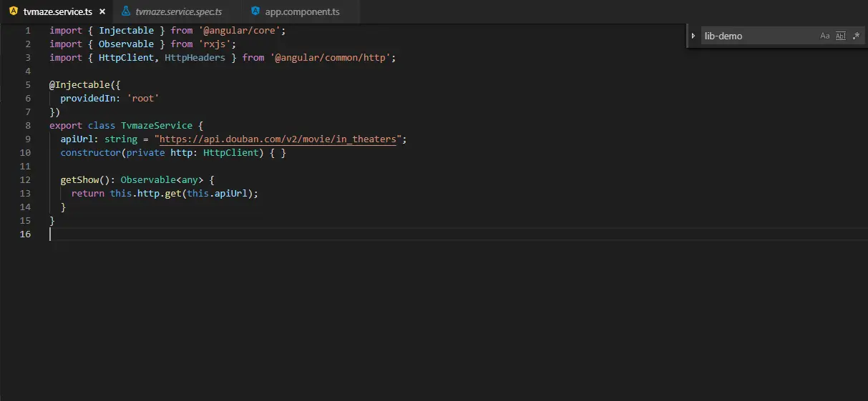This screenshot has height=401, width=868.
Task: Toggle Match Case in find widget
Action: [824, 36]
